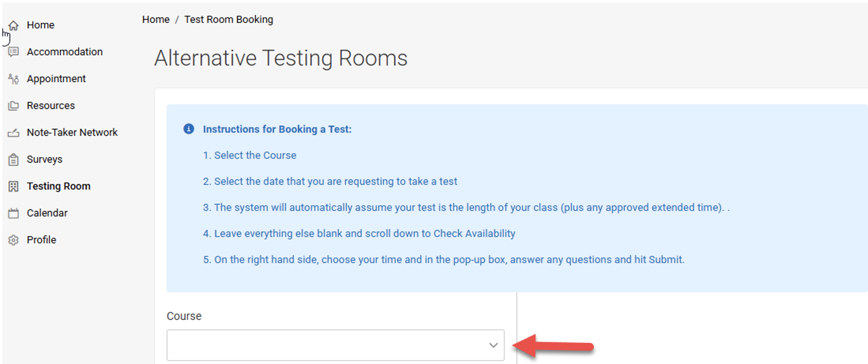The width and height of the screenshot is (868, 364).
Task: Click the Course dropdown chevron arrow
Action: tap(493, 345)
